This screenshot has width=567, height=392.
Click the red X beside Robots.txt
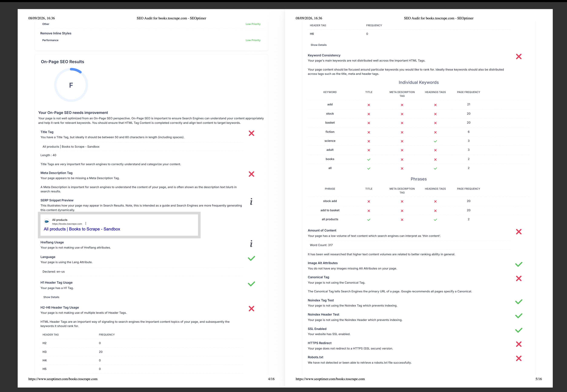(519, 358)
